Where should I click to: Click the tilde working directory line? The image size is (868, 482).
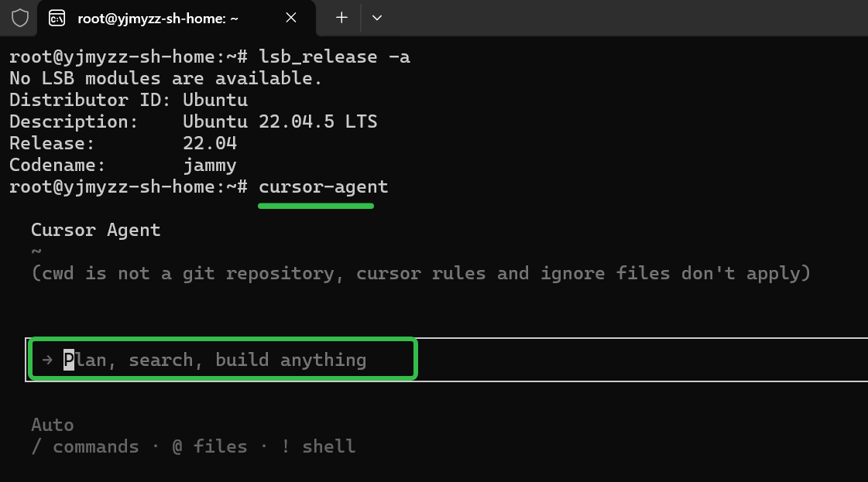(x=36, y=251)
